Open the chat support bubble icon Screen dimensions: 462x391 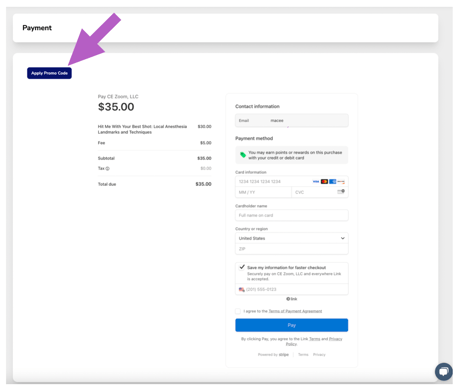[444, 371]
